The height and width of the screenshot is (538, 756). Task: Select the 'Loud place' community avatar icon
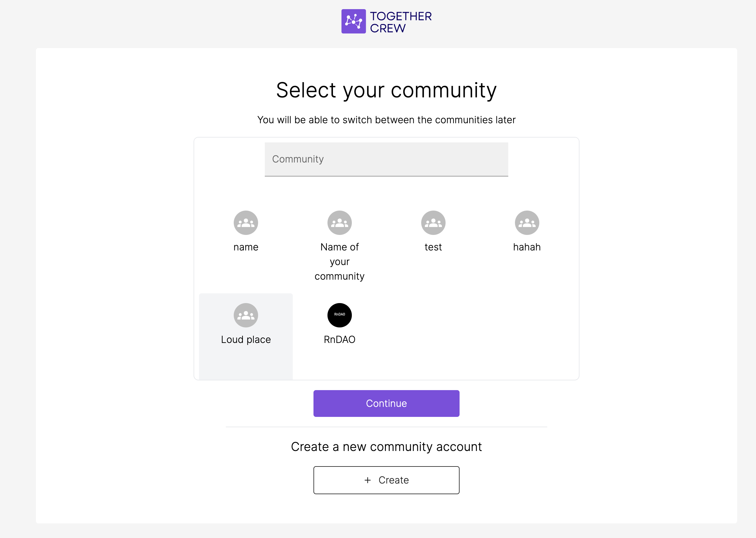pos(246,315)
